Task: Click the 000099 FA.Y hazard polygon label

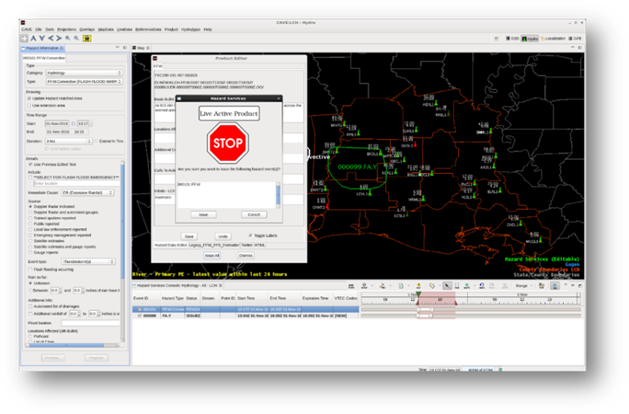Action: point(357,166)
